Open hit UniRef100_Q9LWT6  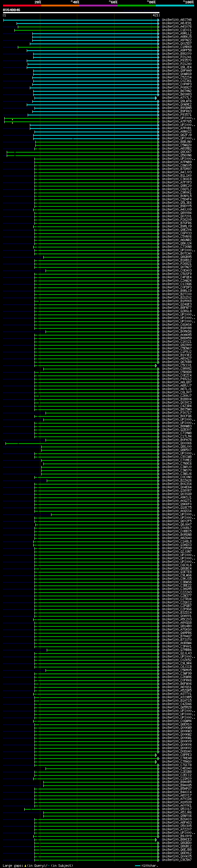177,101
